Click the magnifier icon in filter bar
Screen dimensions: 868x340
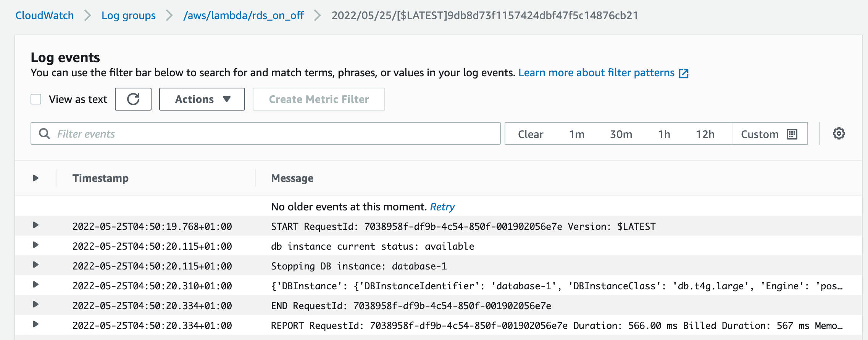tap(45, 134)
